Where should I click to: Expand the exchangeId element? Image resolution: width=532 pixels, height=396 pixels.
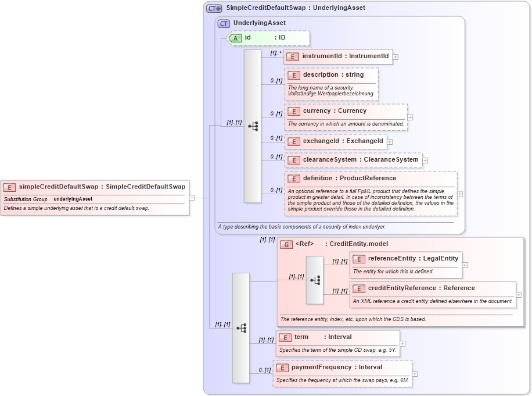point(390,142)
